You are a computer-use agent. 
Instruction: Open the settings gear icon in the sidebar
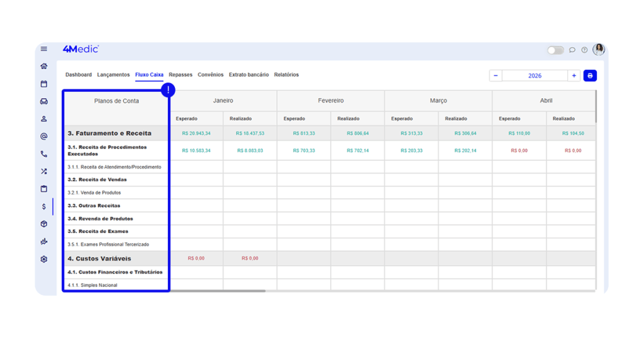[x=44, y=259]
